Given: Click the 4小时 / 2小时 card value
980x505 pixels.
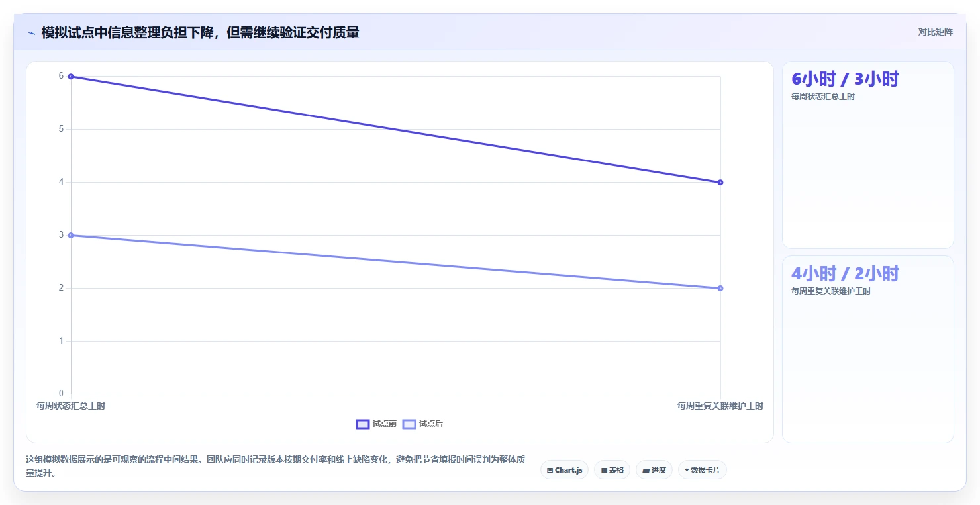Looking at the screenshot, I should (x=845, y=274).
